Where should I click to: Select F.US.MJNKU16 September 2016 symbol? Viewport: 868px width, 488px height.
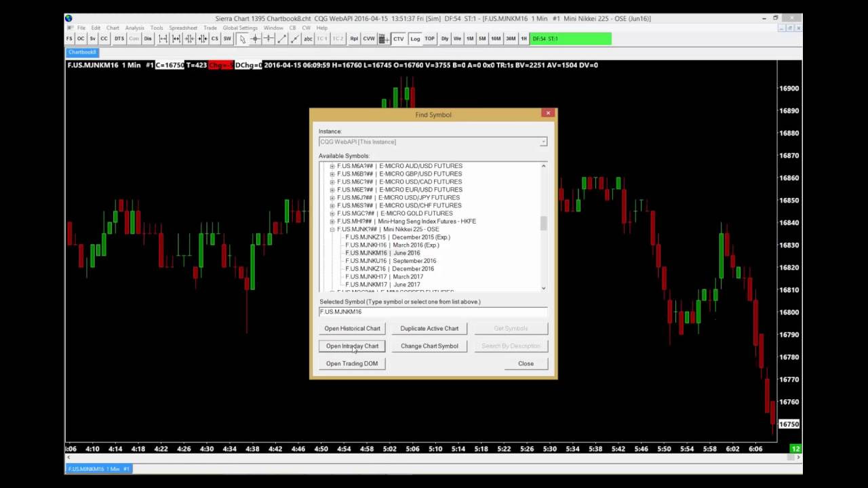point(391,261)
